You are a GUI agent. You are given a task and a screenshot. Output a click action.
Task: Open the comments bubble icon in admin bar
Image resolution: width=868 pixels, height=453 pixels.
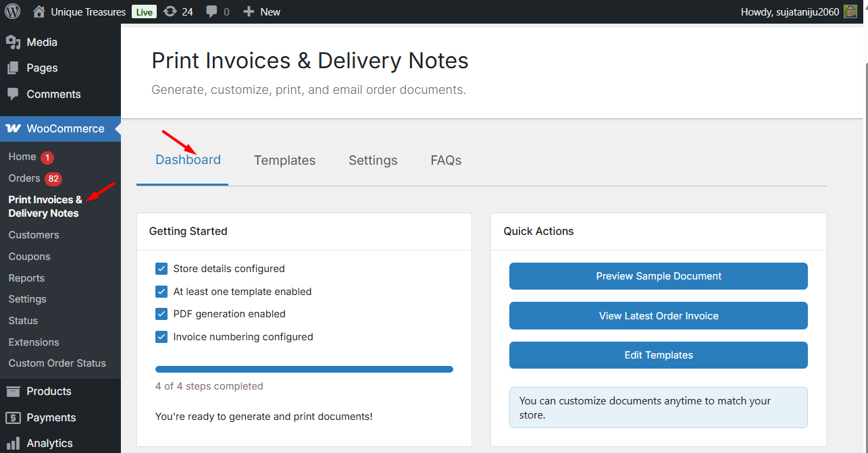coord(212,12)
